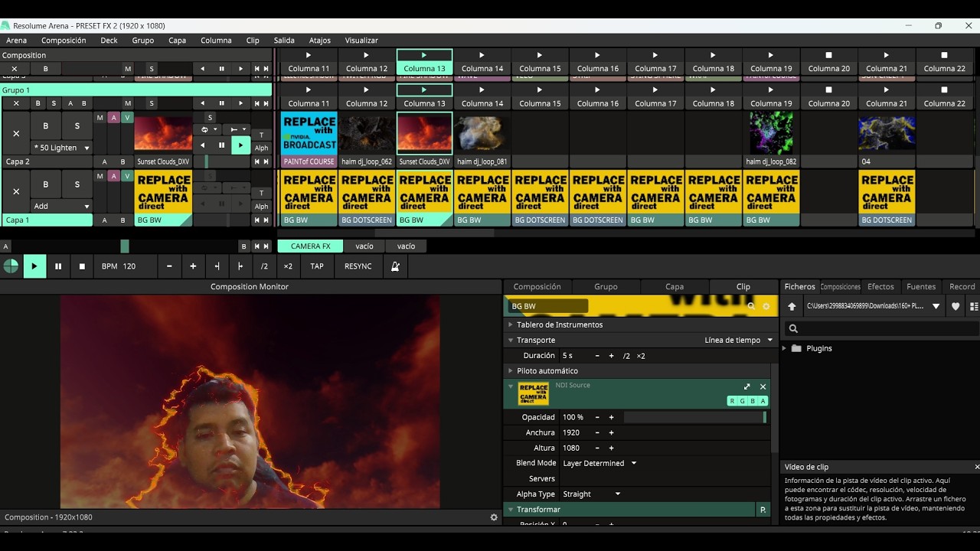
Task: Open the 50 Lighten blend dropdown
Action: tap(61, 148)
